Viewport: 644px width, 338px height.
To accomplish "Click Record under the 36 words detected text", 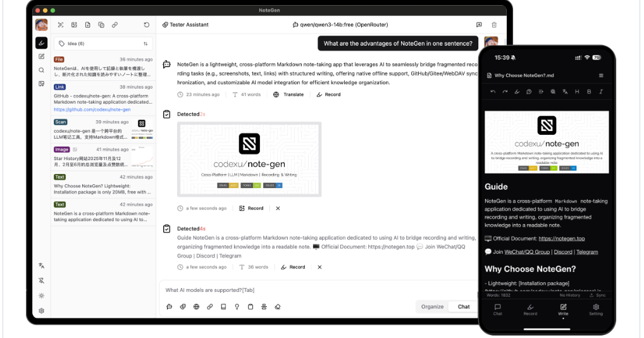I will pyautogui.click(x=293, y=267).
